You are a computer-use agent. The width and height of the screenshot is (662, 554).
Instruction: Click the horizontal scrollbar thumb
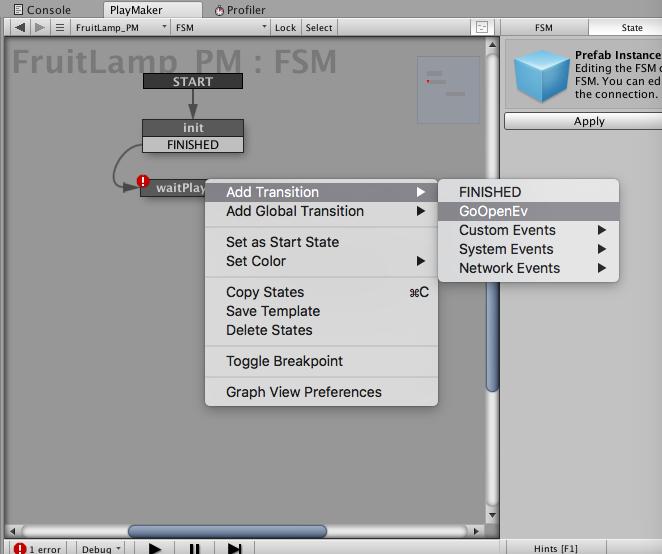tap(227, 531)
